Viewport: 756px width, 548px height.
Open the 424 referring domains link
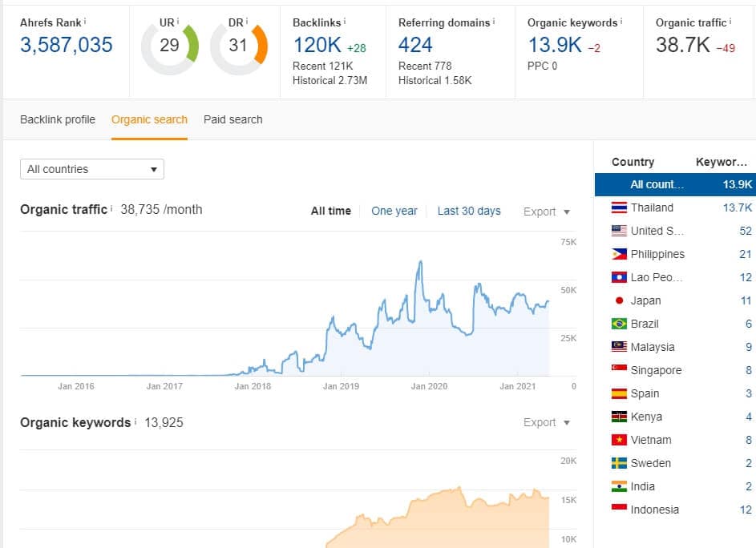pos(415,45)
